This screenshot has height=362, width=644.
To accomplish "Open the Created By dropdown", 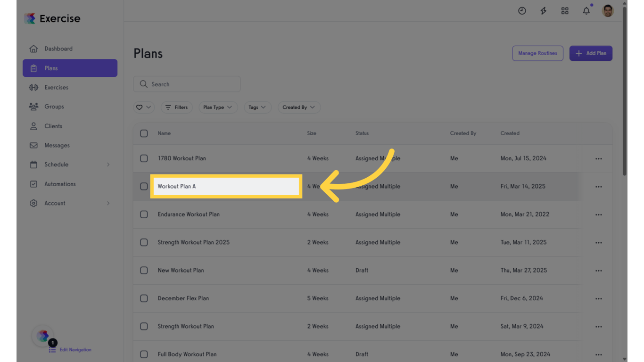I will tap(299, 107).
